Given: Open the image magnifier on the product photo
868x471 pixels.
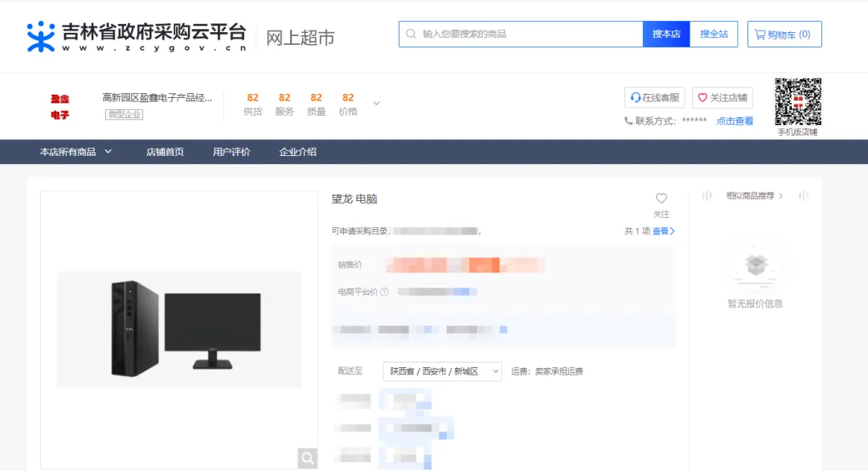Looking at the screenshot, I should [308, 457].
